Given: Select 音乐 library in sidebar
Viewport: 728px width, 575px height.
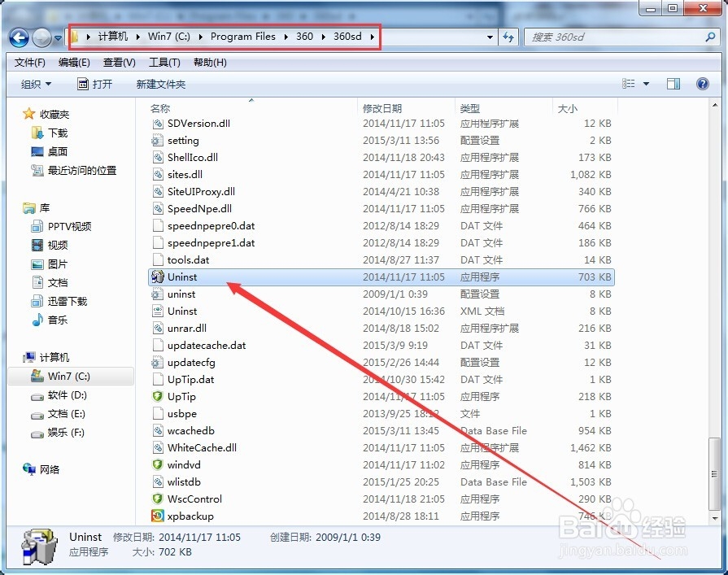Looking at the screenshot, I should 50,320.
